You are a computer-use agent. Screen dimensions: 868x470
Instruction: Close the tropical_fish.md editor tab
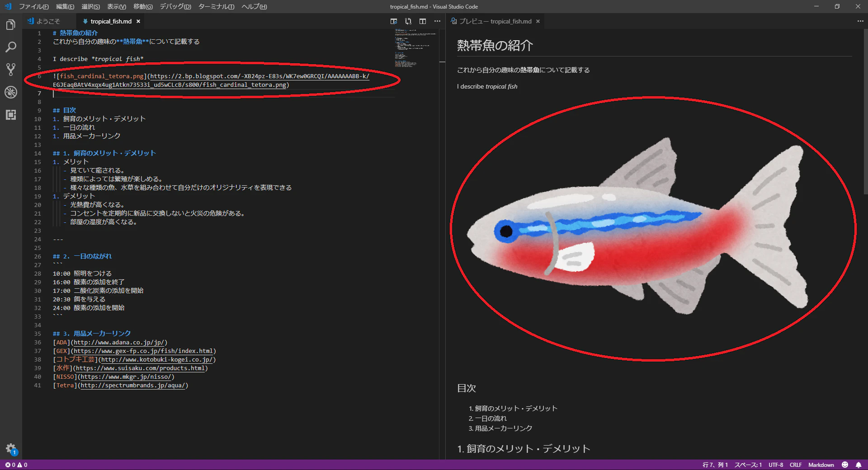[x=138, y=21]
